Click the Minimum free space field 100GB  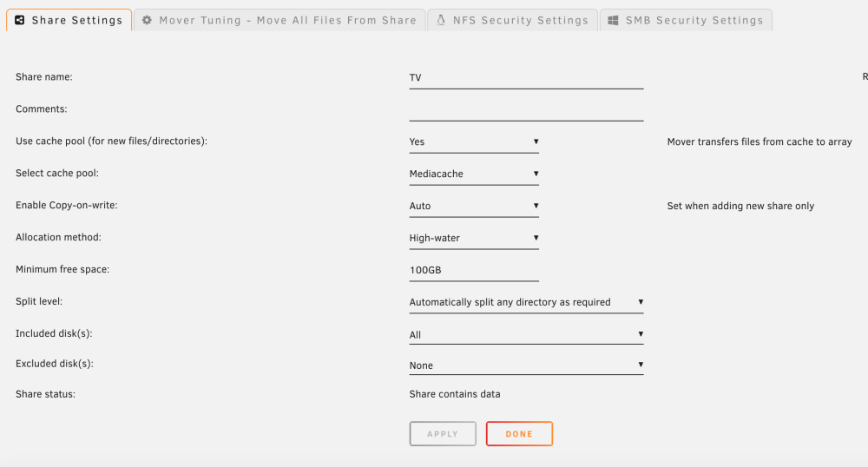(x=474, y=271)
